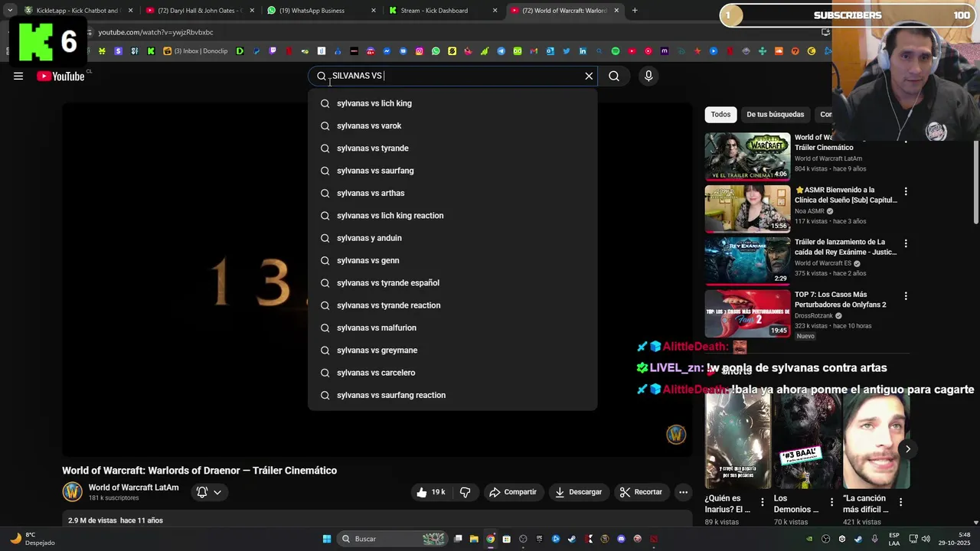Open Discord from the taskbar
The width and height of the screenshot is (980, 551).
[621, 539]
